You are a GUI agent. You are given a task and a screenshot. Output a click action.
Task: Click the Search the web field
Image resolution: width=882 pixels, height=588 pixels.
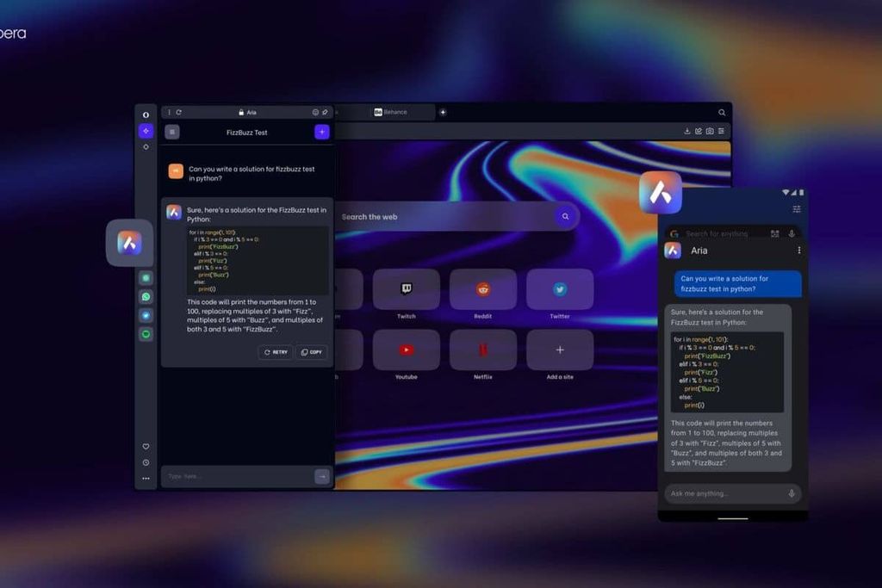point(444,217)
